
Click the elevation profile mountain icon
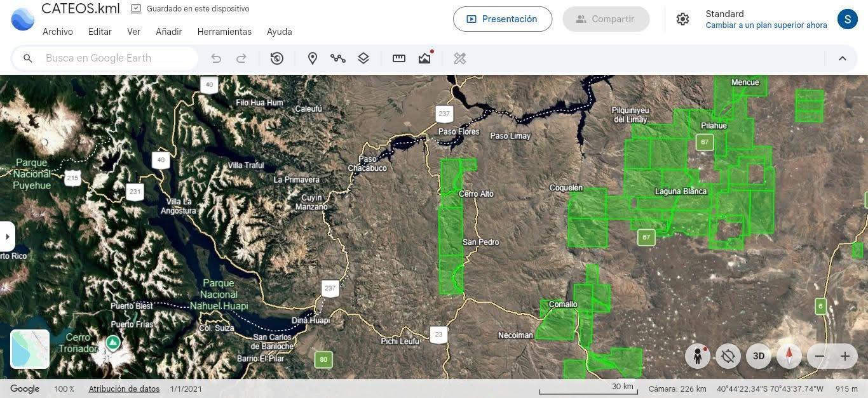click(424, 58)
